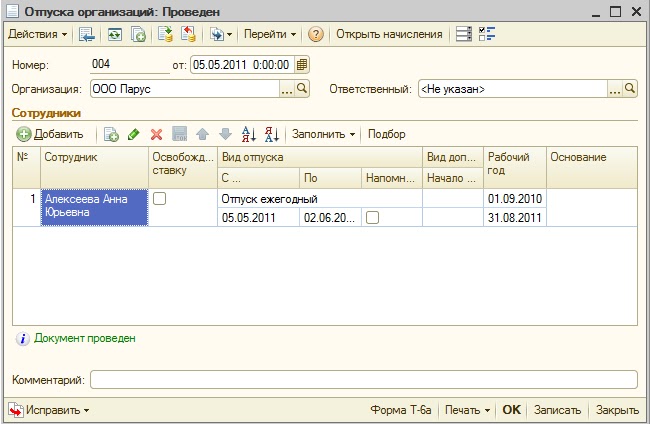Click the Ответственный field
Image resolution: width=650 pixels, height=424 pixels.
click(513, 89)
